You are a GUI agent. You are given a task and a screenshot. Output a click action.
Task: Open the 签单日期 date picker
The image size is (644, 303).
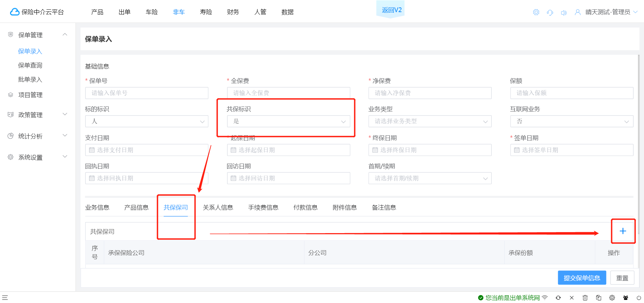click(x=572, y=150)
